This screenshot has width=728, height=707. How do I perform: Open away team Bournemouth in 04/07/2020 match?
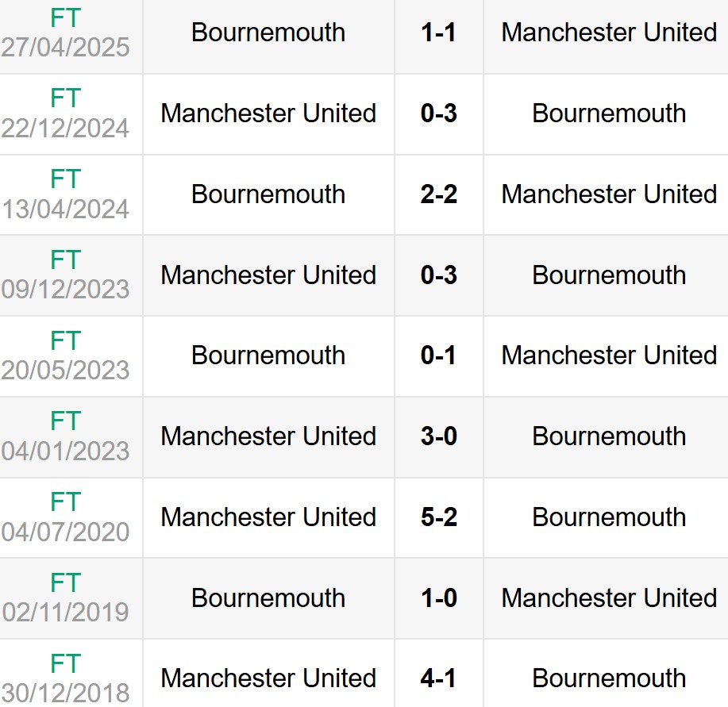coord(609,517)
